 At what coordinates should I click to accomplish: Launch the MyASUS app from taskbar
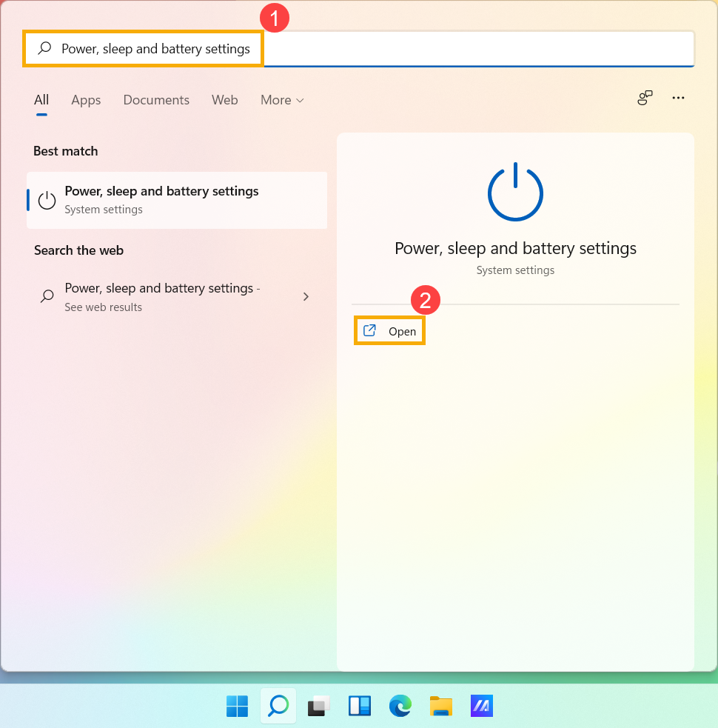(x=482, y=707)
